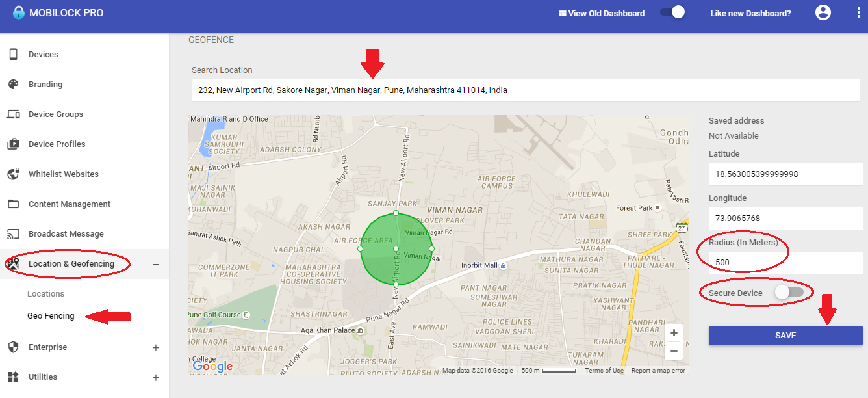Toggle the View Old Dashboard switch
This screenshot has width=868, height=398.
tap(672, 12)
